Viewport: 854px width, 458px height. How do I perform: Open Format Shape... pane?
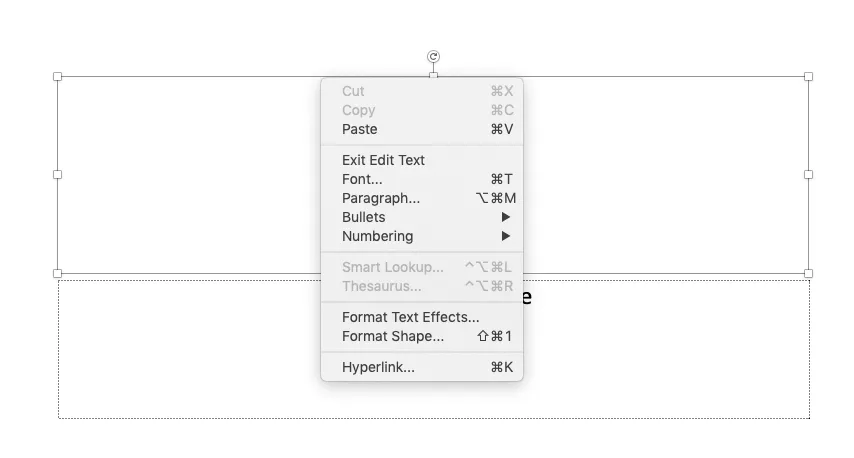393,336
